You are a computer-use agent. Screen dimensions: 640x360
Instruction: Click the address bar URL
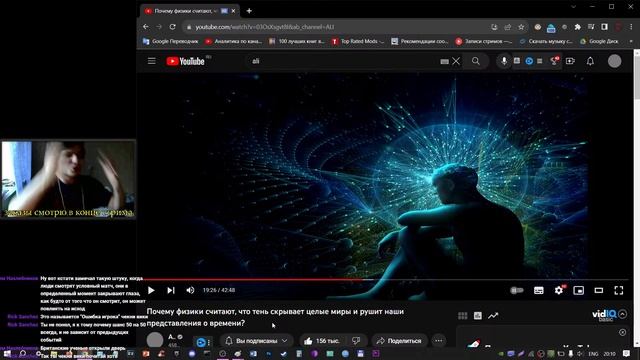[264, 27]
